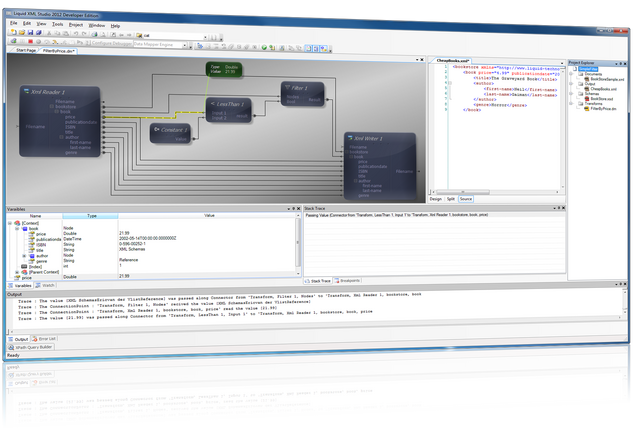The width and height of the screenshot is (640, 445).
Task: Click the search folder icon beside find box
Action: 139,36
